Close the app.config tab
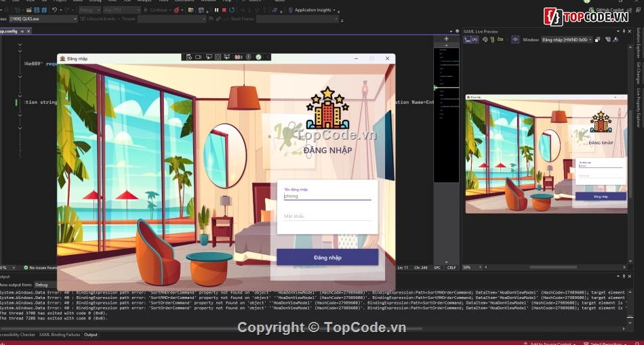Image resolution: width=644 pixels, height=345 pixels. tap(28, 31)
